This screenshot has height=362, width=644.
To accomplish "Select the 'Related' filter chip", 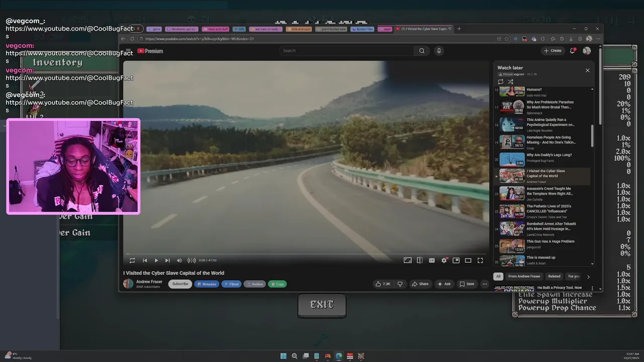I will pyautogui.click(x=554, y=277).
